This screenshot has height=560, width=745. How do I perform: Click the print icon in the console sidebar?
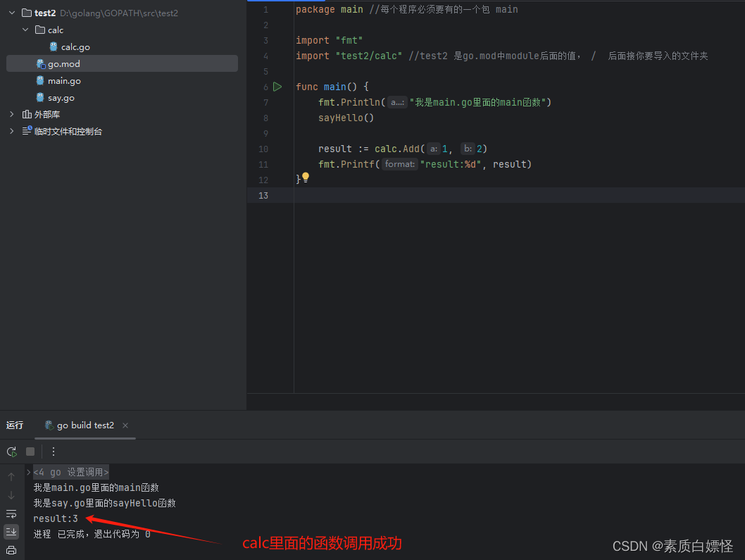point(11,550)
